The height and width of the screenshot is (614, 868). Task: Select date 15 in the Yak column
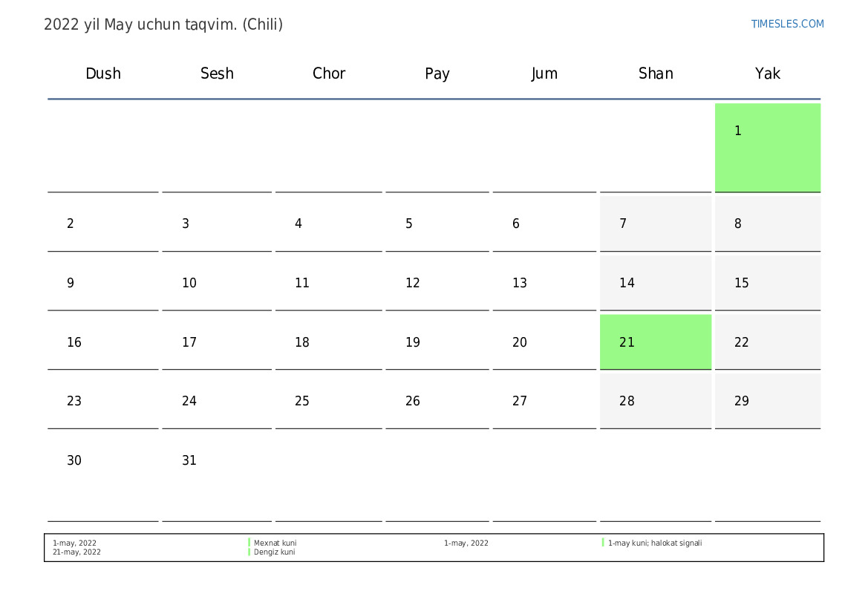click(x=742, y=283)
